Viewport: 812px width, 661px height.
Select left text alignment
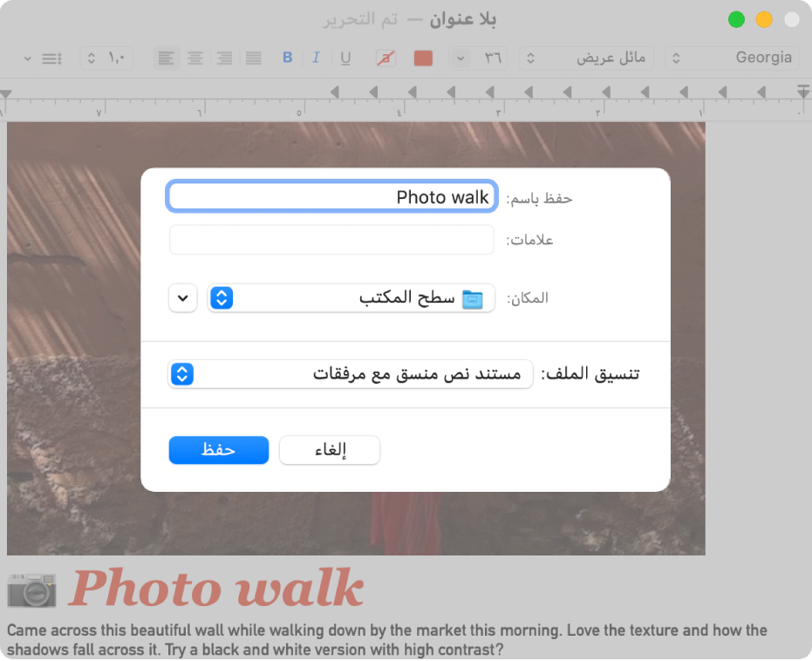pyautogui.click(x=166, y=58)
